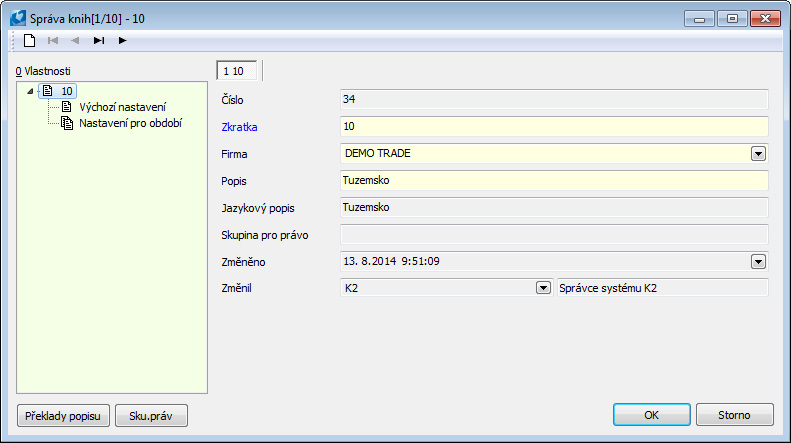Go to previous record arrow
The height and width of the screenshot is (443, 791).
tap(75, 40)
